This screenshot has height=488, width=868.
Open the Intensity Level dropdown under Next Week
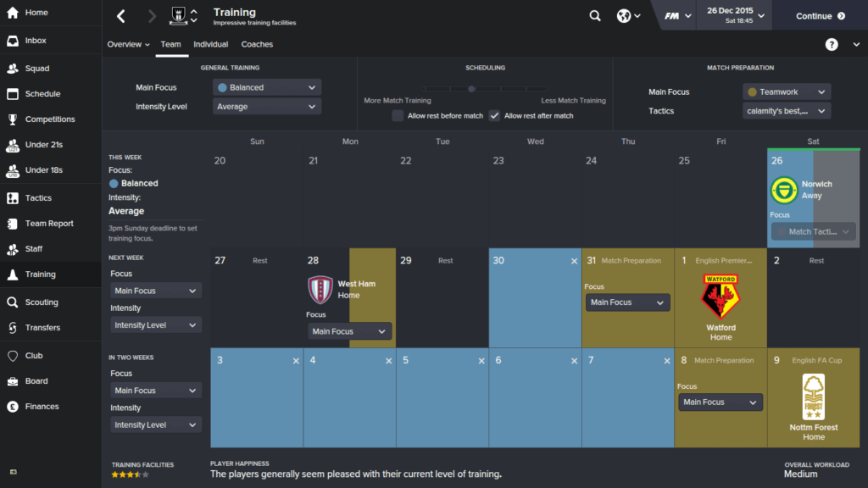[x=155, y=324]
